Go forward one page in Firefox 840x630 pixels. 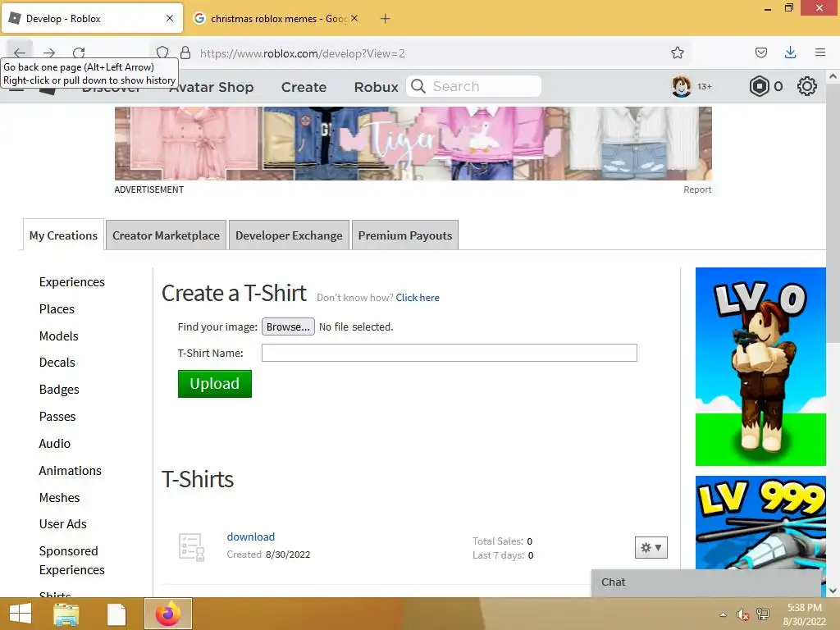point(49,52)
